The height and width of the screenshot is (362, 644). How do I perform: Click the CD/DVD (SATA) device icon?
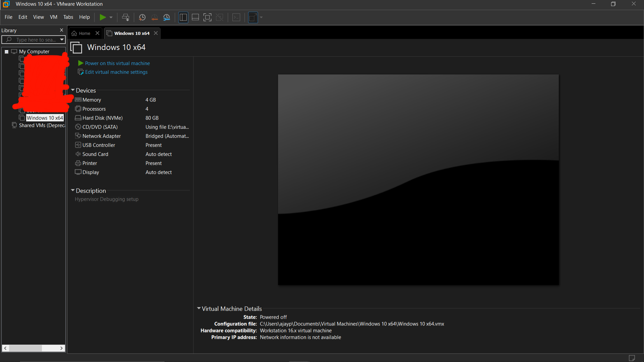78,127
